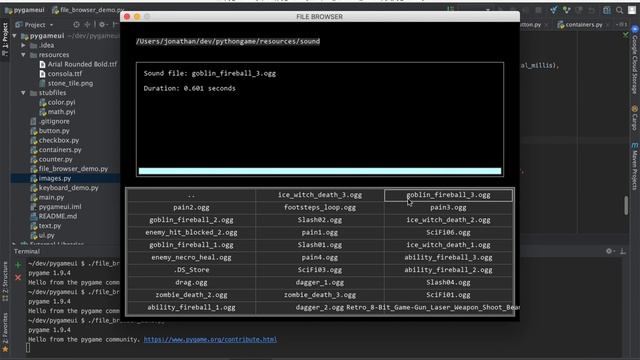Select dagger_1.ogg in the File Browser
640x360 pixels.
pos(320,282)
